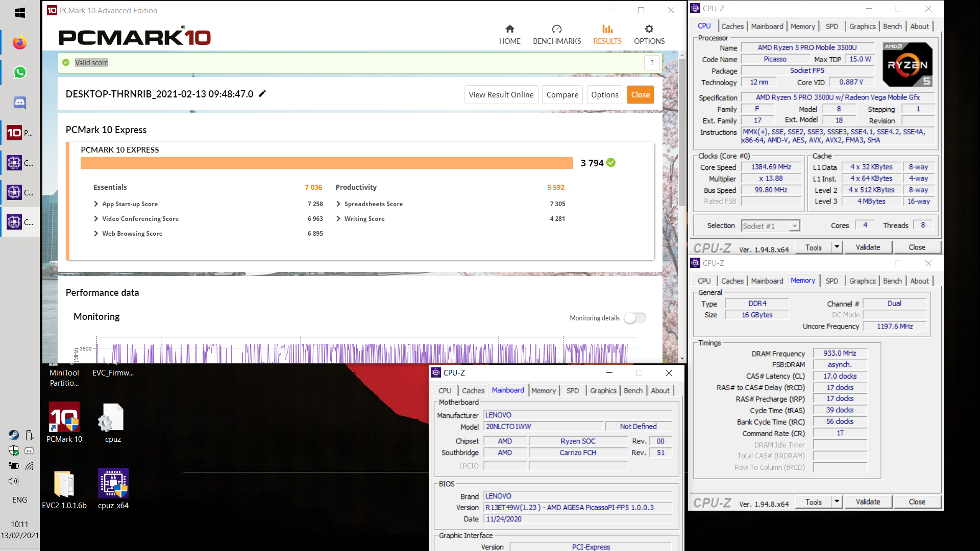980x551 pixels.
Task: Select the EVC2 1.0.1.6b folder icon
Action: [x=64, y=490]
